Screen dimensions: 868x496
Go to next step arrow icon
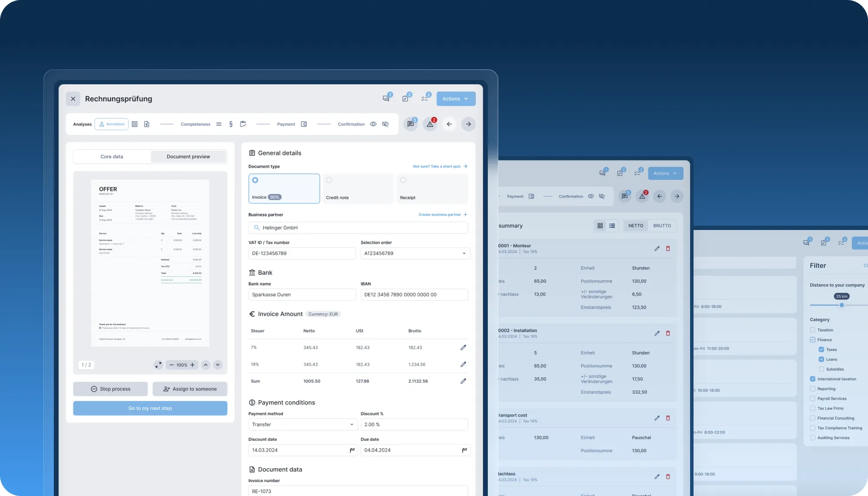[468, 124]
